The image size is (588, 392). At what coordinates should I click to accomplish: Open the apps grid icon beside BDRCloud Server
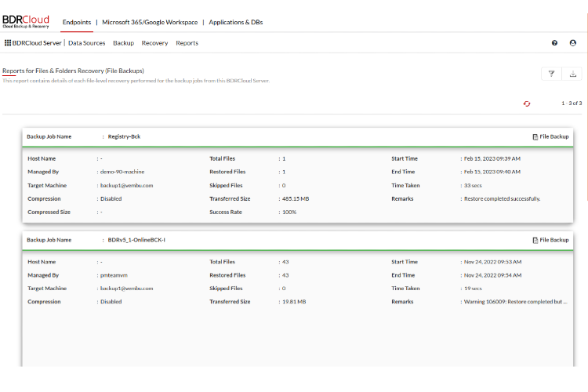(8, 43)
